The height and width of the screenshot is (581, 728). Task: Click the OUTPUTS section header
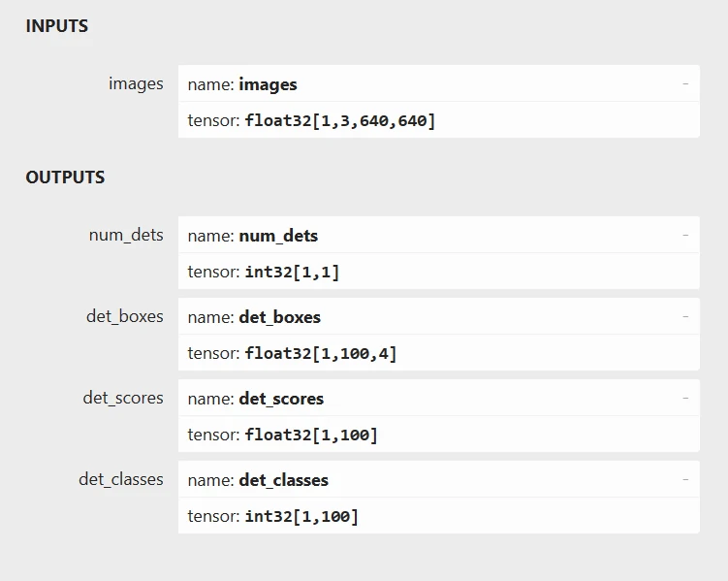[x=65, y=178]
